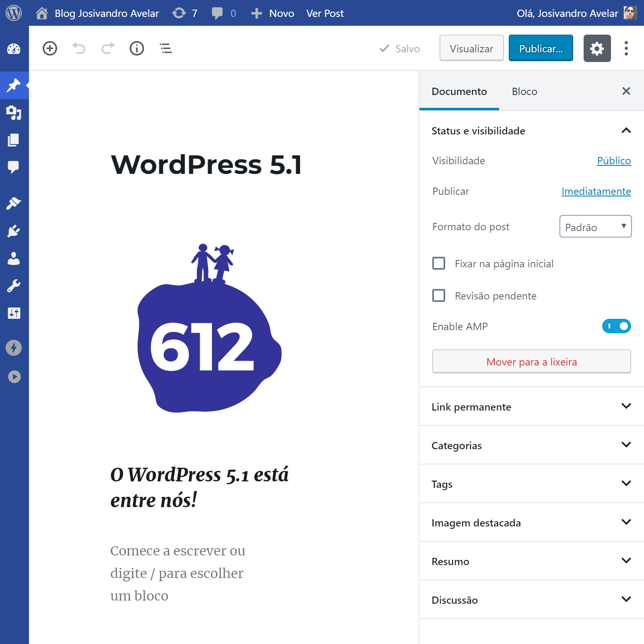
Task: Toggle settings sidebar with gear icon
Action: click(597, 48)
